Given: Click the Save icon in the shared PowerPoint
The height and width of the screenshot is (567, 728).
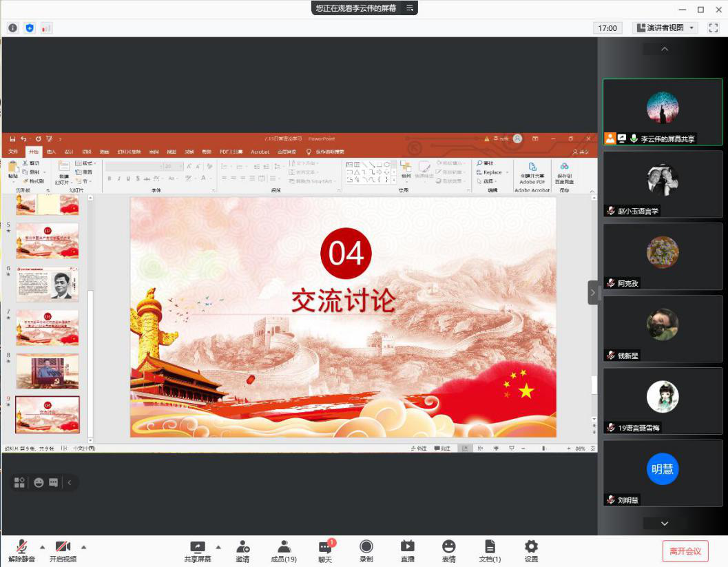Looking at the screenshot, I should tap(12, 139).
